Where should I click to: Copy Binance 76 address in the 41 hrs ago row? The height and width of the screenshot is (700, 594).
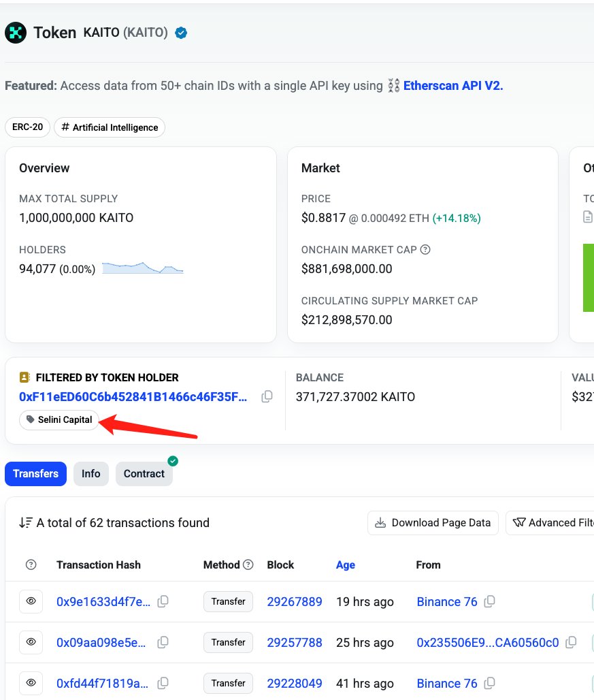point(490,683)
